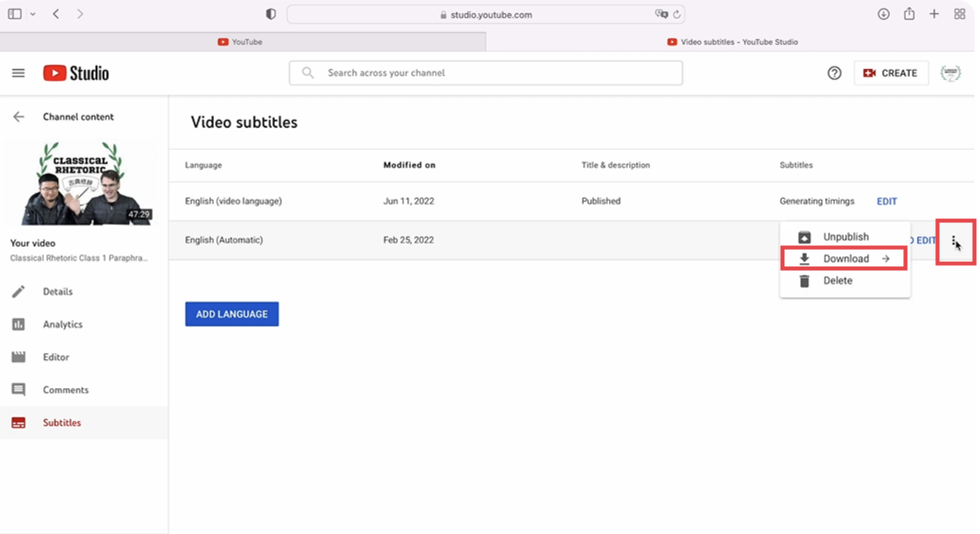Viewport: 980px width, 534px height.
Task: Click the Subtitles column header
Action: (x=796, y=165)
